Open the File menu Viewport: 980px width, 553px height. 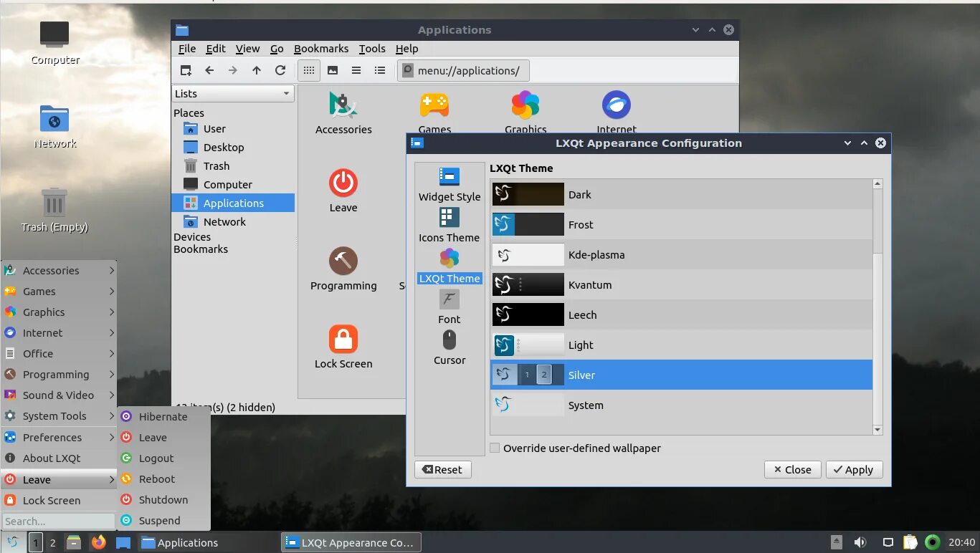click(x=187, y=49)
